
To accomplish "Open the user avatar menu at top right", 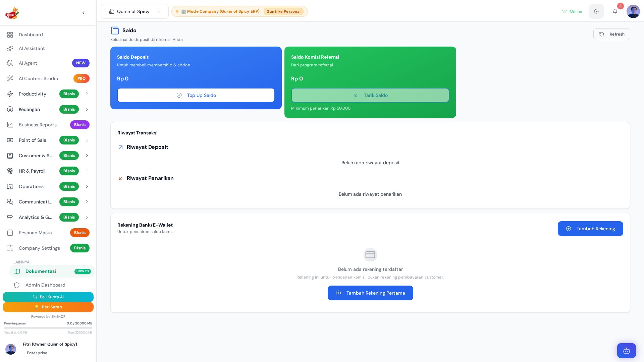I will 633,11.
